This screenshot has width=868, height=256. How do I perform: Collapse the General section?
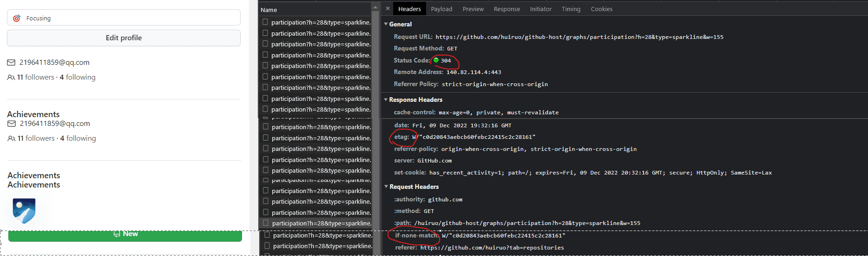(x=386, y=24)
